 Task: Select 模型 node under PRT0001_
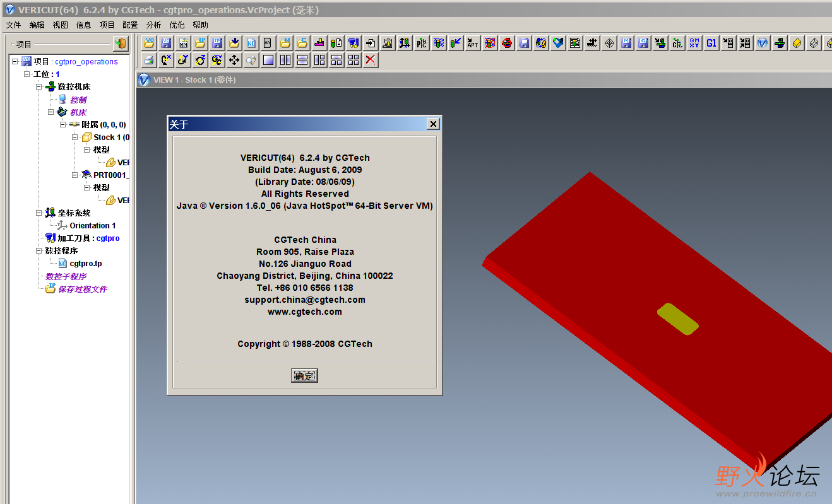tap(101, 187)
